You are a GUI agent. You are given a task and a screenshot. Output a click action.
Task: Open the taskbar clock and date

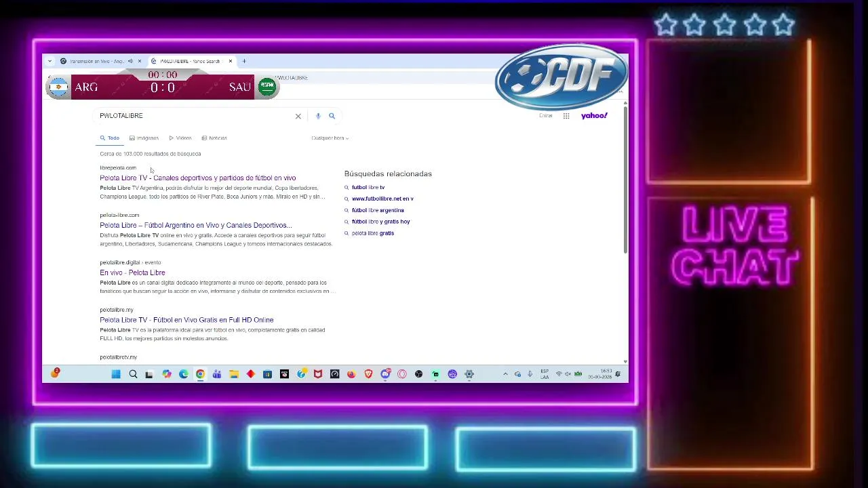tap(600, 374)
